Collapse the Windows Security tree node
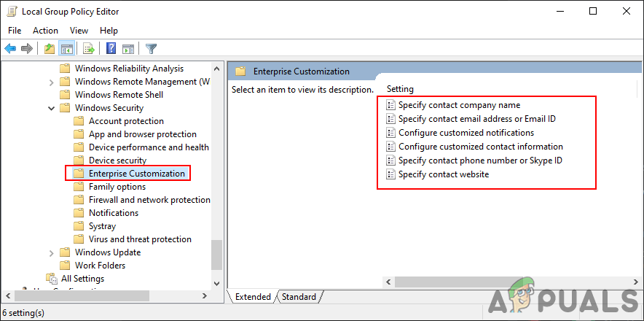Screen dimensions: 644x321 point(52,108)
